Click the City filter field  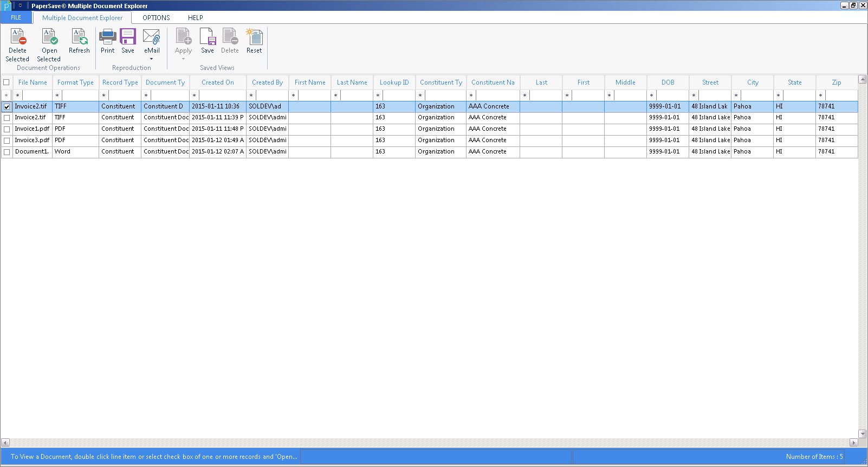[757, 95]
